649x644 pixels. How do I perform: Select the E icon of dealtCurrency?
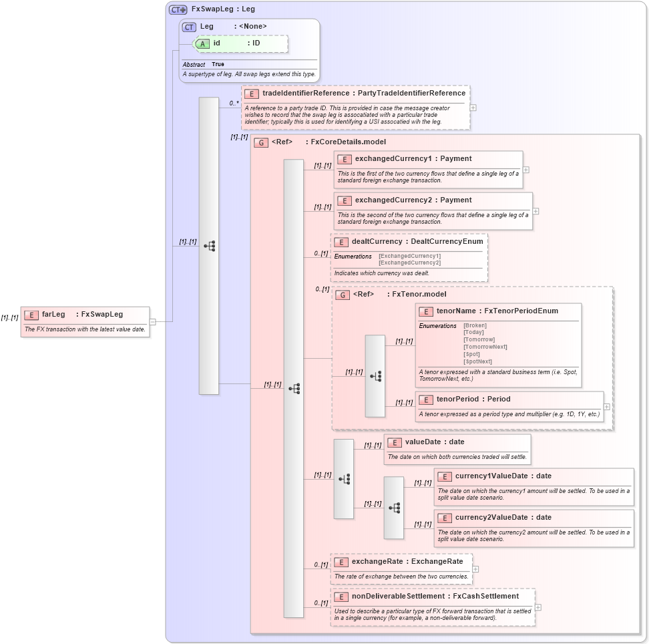coord(340,241)
